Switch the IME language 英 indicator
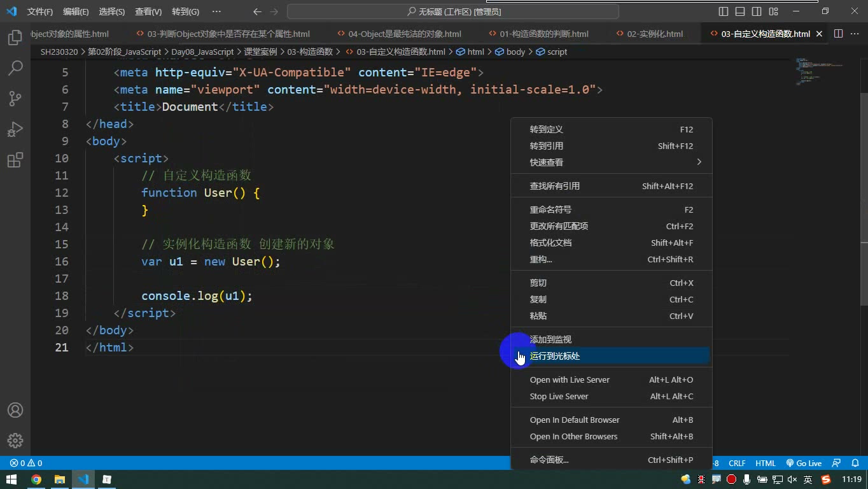This screenshot has width=868, height=489. (808, 479)
